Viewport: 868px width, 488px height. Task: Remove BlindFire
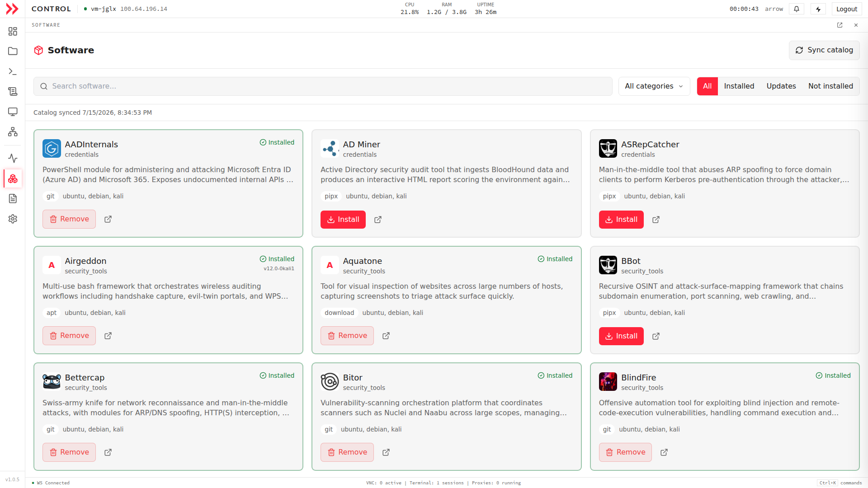pos(625,452)
